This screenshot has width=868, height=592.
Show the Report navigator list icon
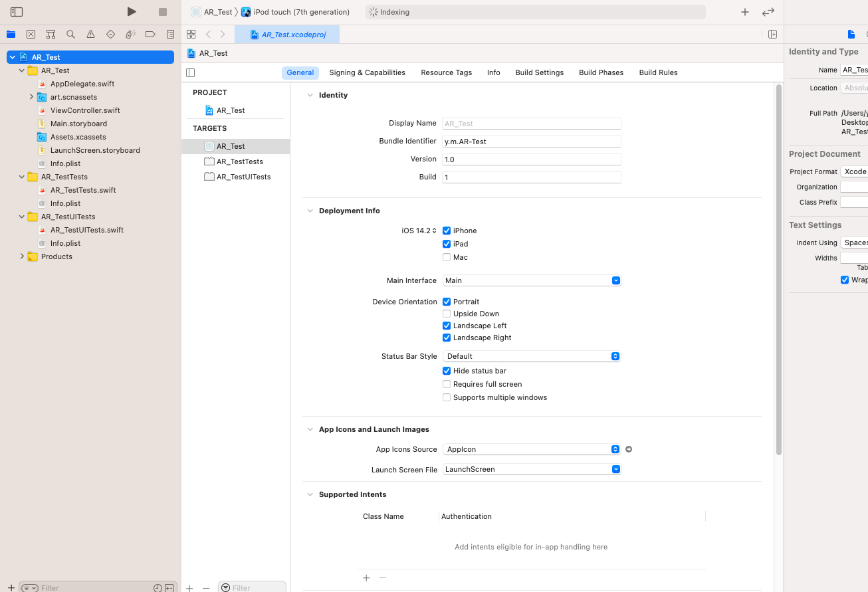pyautogui.click(x=170, y=33)
